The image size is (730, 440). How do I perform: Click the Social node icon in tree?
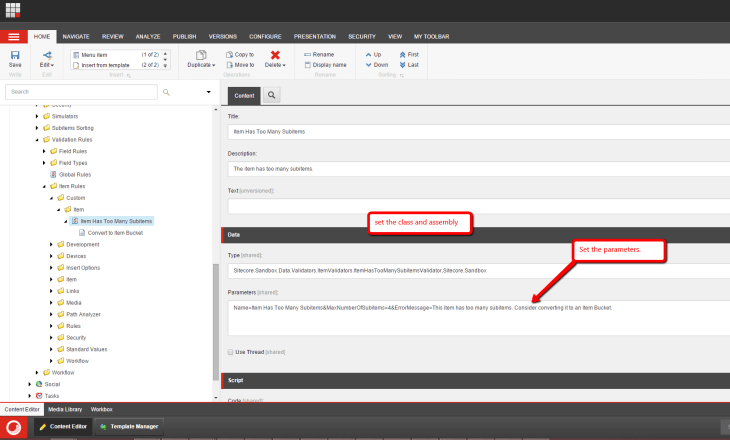(x=39, y=384)
